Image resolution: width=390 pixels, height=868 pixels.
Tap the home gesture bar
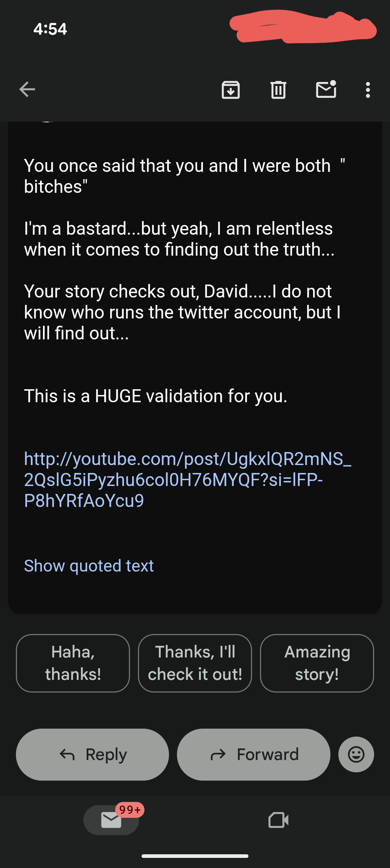coord(195,856)
